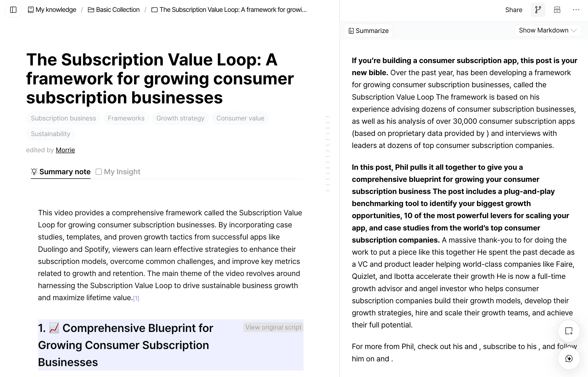588x377 pixels.
Task: Switch to the split layout view icon
Action: click(x=557, y=10)
